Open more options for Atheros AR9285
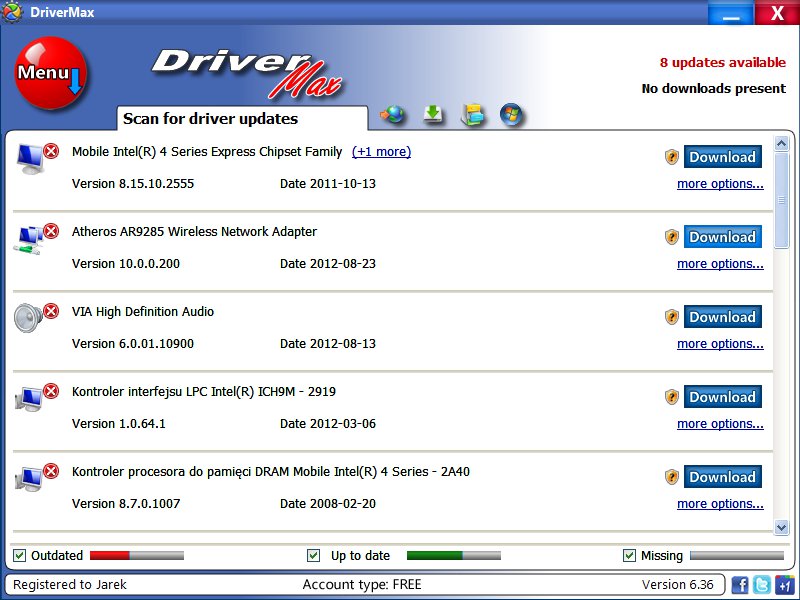 [x=720, y=264]
